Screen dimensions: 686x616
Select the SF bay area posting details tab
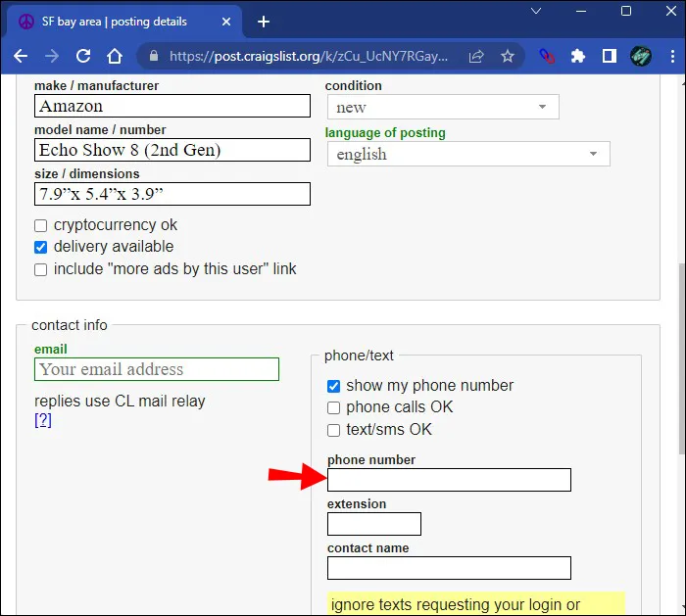coord(122,22)
